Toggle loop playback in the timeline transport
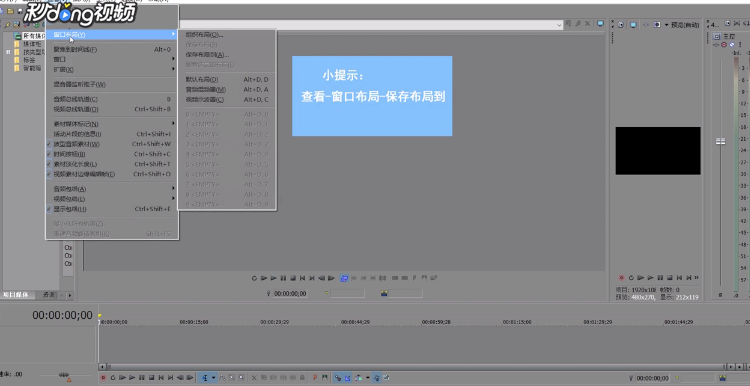750x386 pixels. [x=113, y=378]
